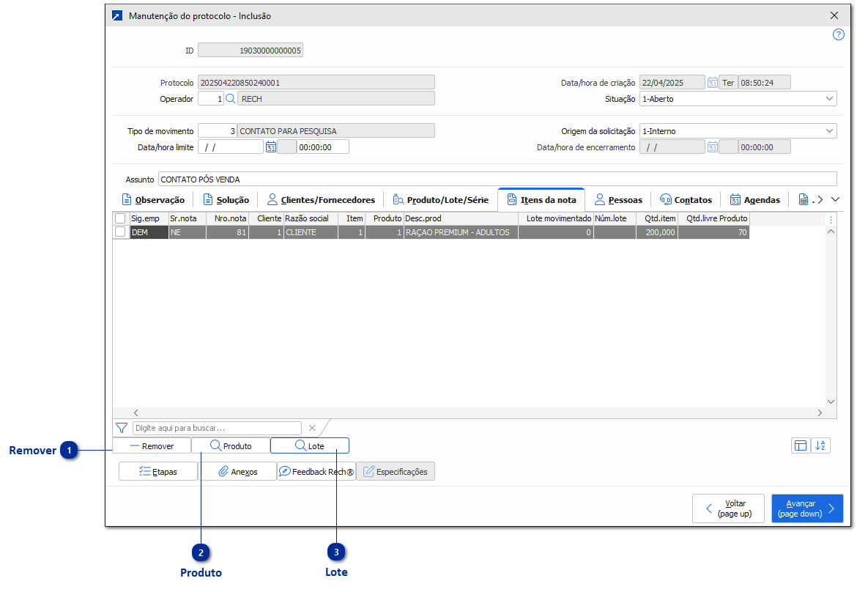Clear the search box with X
The height and width of the screenshot is (592, 868).
pyautogui.click(x=311, y=428)
